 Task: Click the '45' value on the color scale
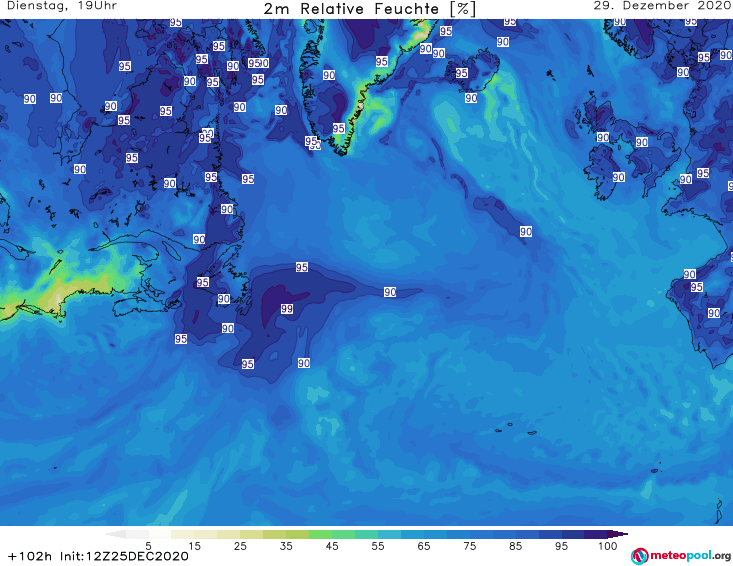point(332,546)
